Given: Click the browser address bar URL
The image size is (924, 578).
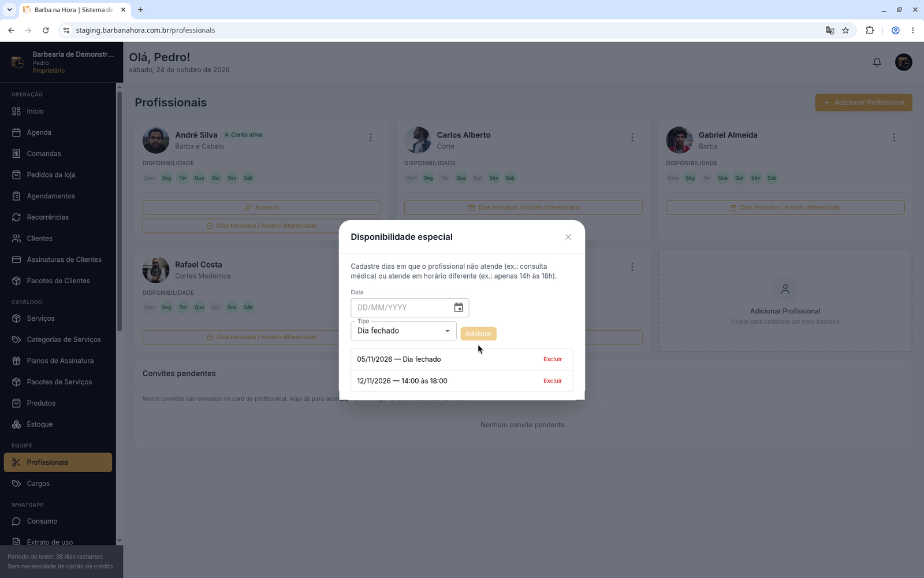Looking at the screenshot, I should (x=145, y=30).
